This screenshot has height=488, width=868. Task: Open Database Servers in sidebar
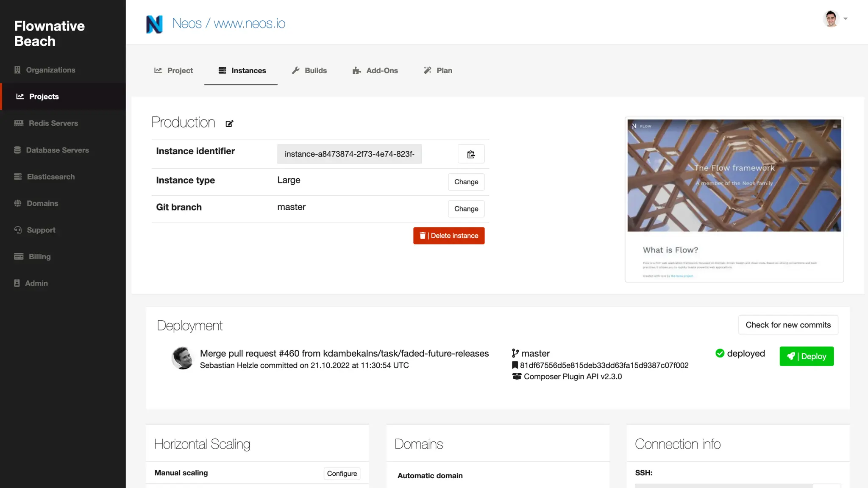57,150
